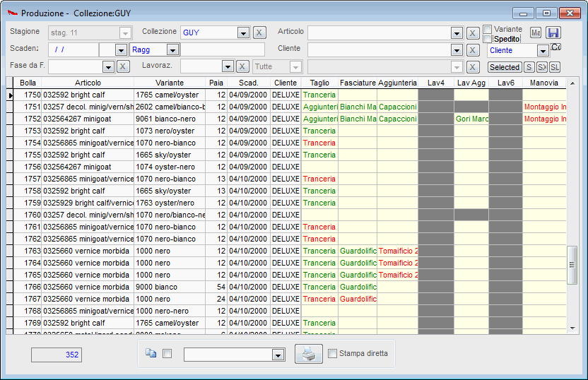Open the Articolo dropdown arrow
This screenshot has width=588, height=380.
click(x=457, y=33)
